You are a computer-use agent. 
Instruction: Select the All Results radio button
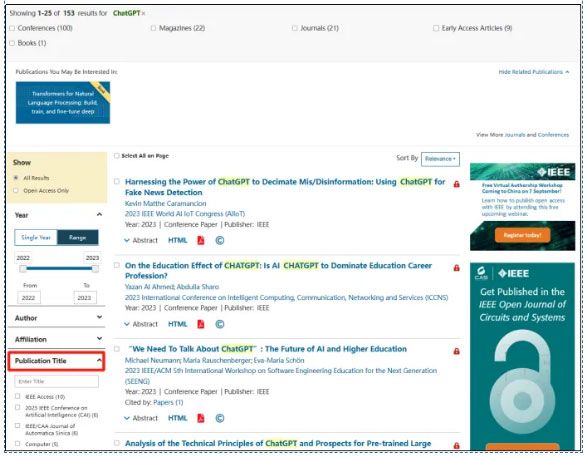point(16,178)
